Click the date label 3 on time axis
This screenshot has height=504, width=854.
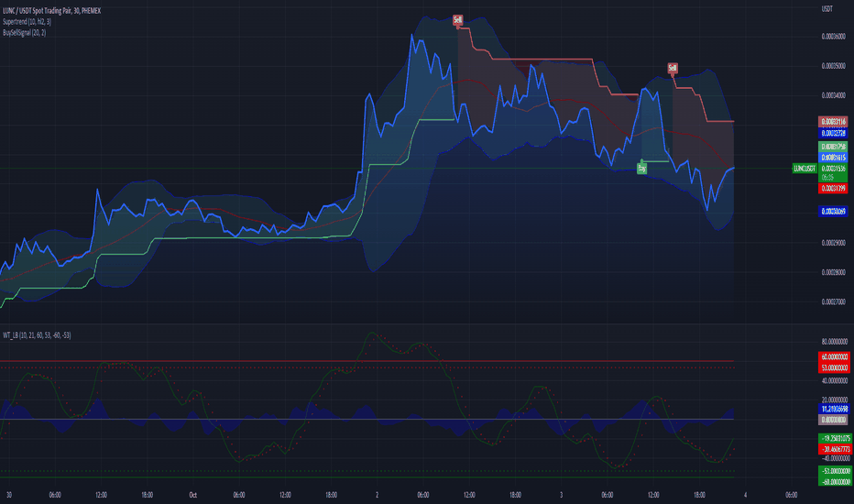pyautogui.click(x=561, y=495)
